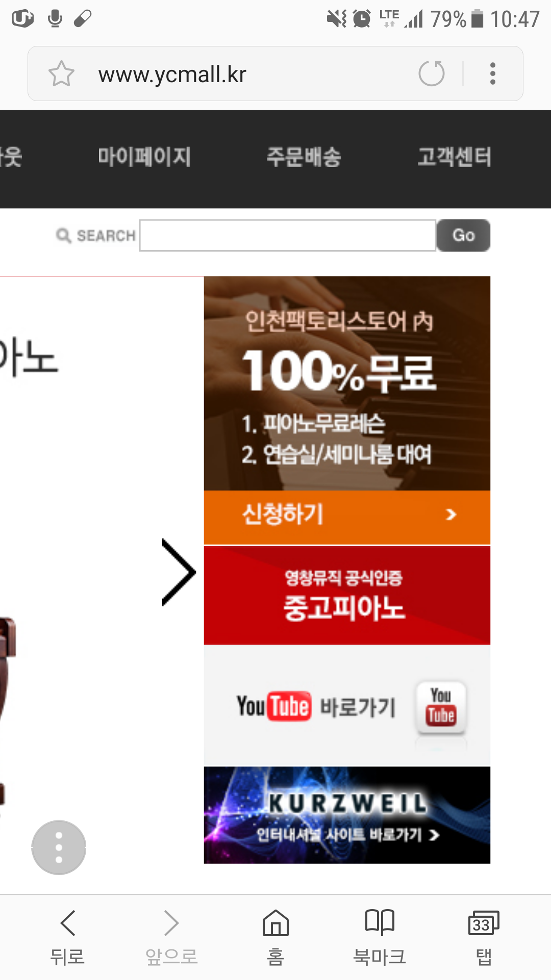Open the browser three-dot menu
Screen dimensions: 551x980
[492, 73]
